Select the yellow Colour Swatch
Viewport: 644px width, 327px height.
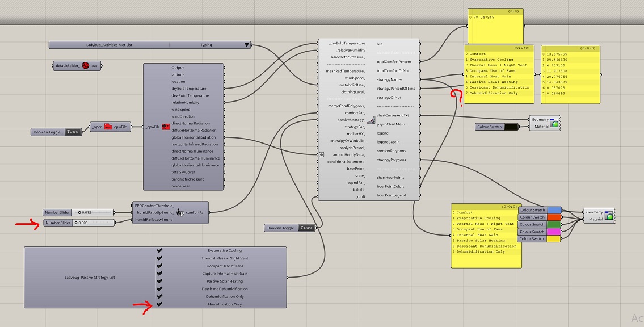[x=540, y=238]
